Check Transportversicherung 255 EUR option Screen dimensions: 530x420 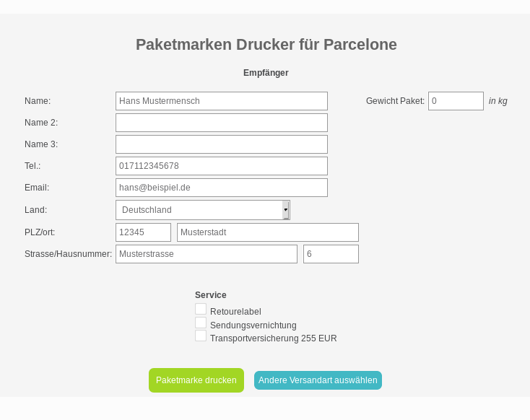(201, 336)
